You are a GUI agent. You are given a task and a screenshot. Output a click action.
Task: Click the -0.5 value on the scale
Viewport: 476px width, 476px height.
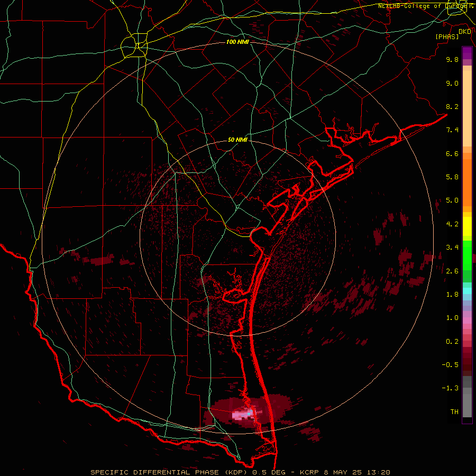tap(450, 365)
